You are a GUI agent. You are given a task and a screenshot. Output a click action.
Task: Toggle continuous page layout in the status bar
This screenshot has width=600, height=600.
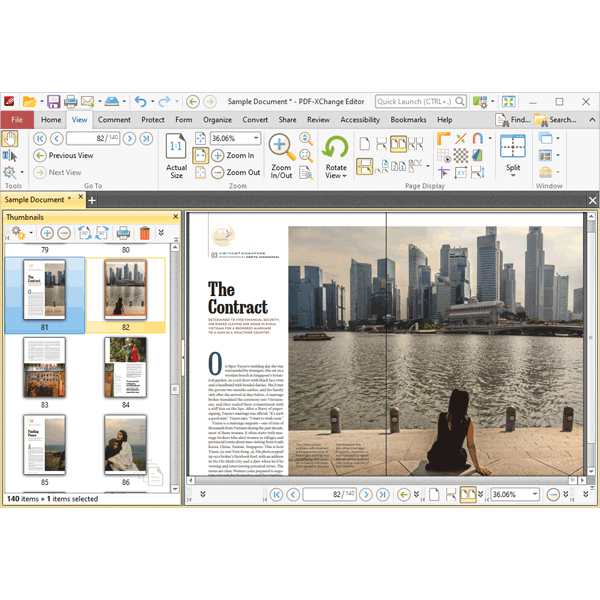(449, 494)
